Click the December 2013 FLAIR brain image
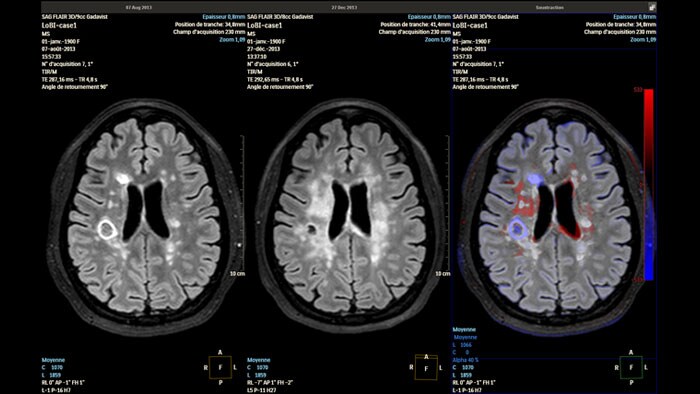 [x=350, y=216]
